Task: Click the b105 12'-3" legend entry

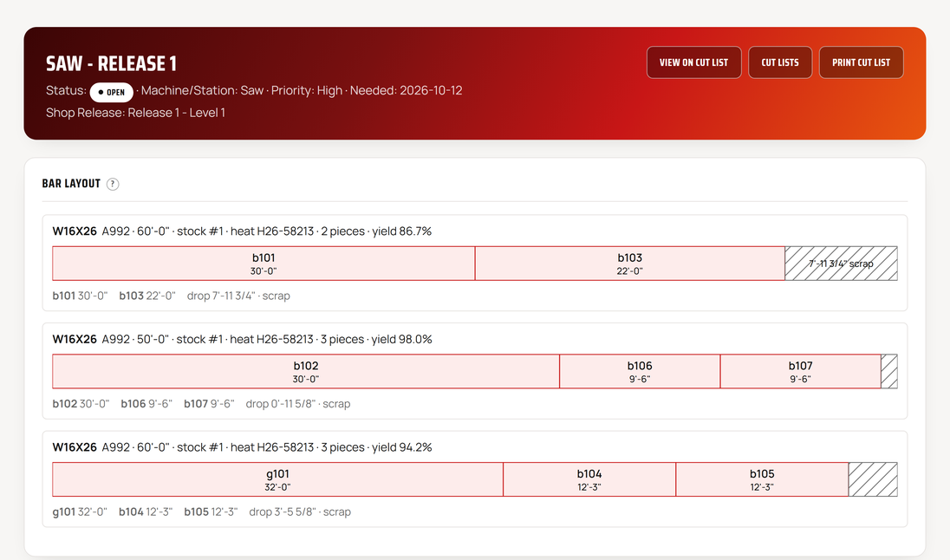Action: point(211,511)
